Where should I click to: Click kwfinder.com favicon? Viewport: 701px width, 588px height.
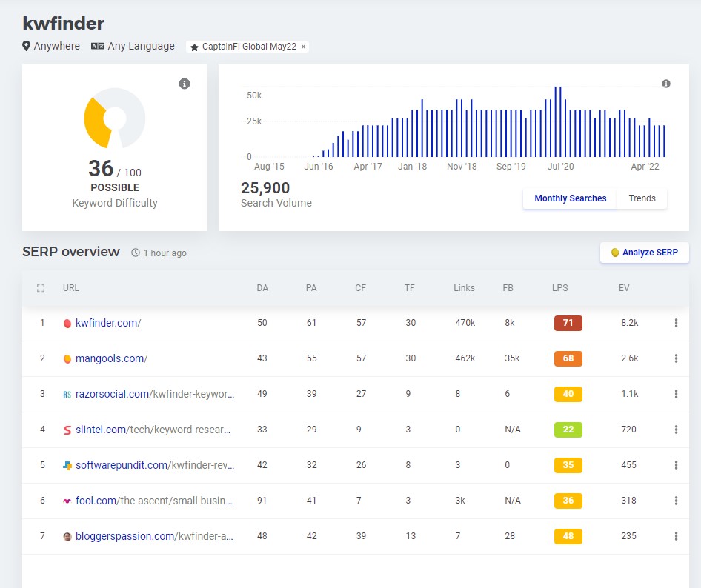[67, 324]
